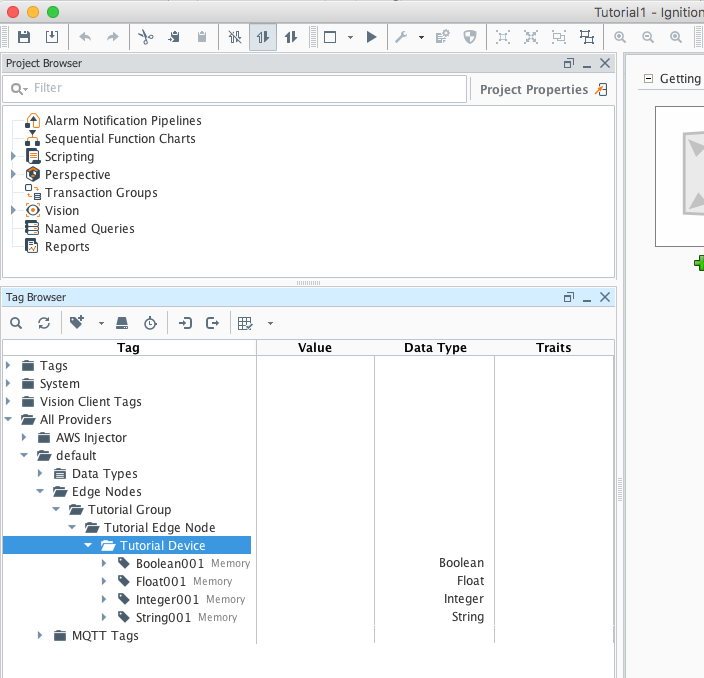
Task: Expand the MQTT Tags folder
Action: [41, 636]
